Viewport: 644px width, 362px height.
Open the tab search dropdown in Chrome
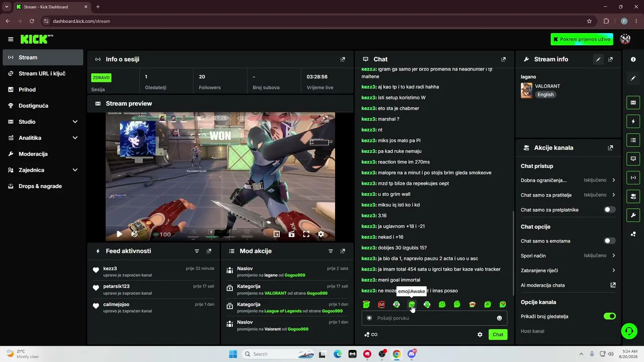coord(7,7)
